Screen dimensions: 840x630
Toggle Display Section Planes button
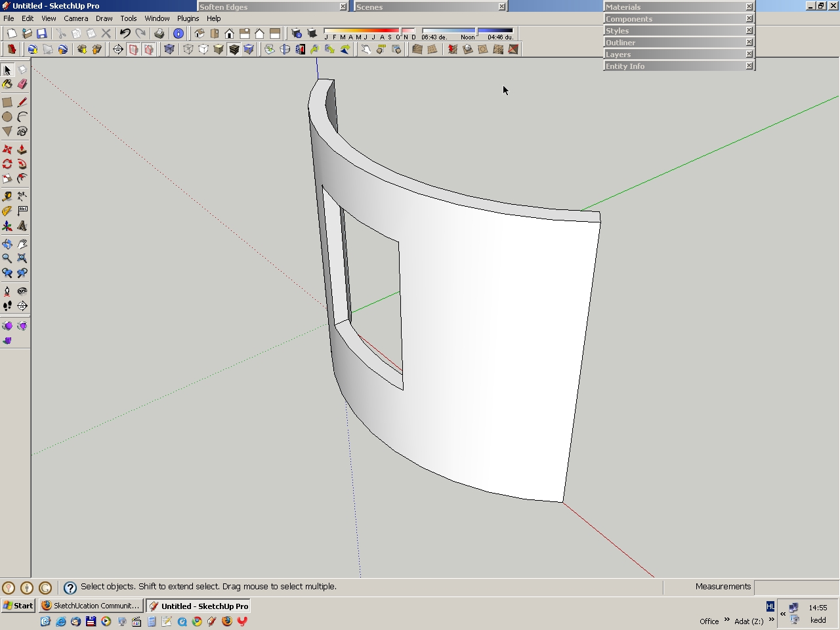(133, 49)
